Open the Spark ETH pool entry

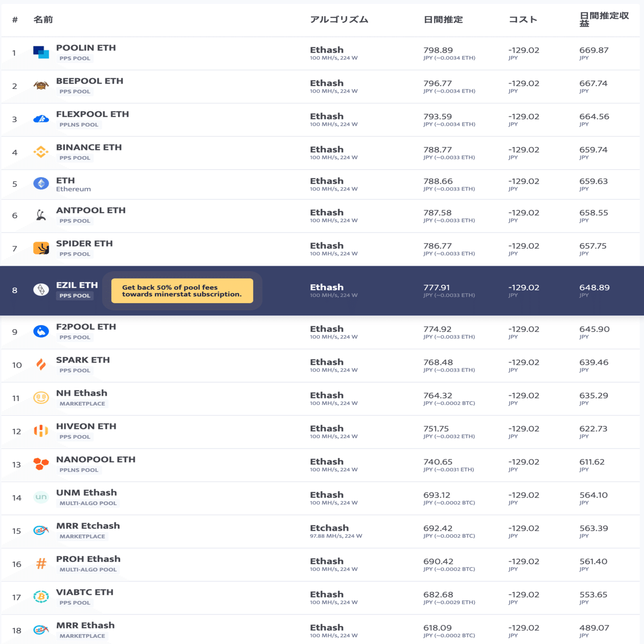pyautogui.click(x=83, y=360)
